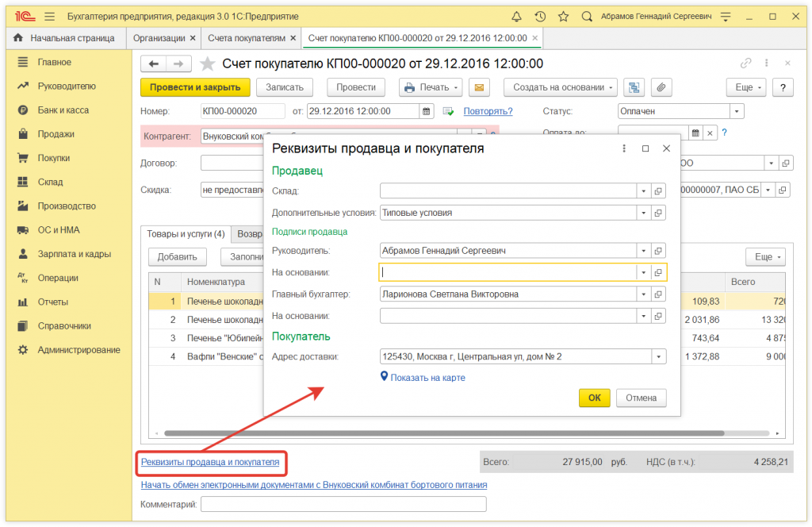
Task: Click the three-dot menu in dialog header
Action: tap(624, 148)
